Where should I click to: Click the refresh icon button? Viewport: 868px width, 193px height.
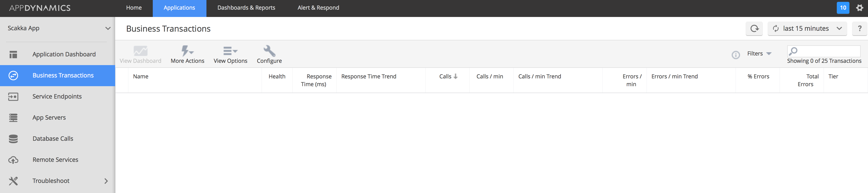[x=754, y=29]
